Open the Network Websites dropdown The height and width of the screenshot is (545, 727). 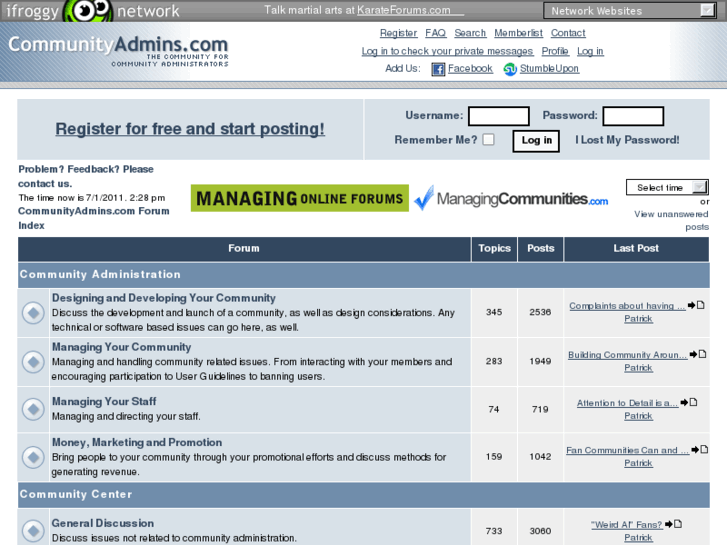pos(630,11)
